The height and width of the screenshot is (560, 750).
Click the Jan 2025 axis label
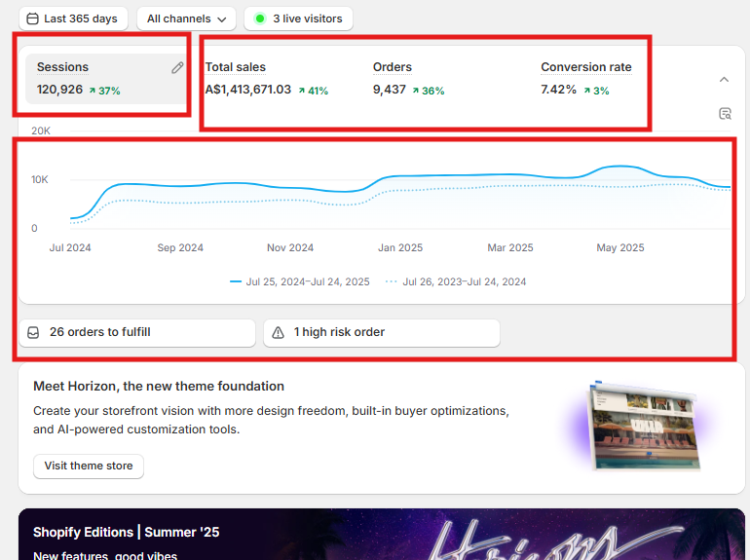[400, 247]
